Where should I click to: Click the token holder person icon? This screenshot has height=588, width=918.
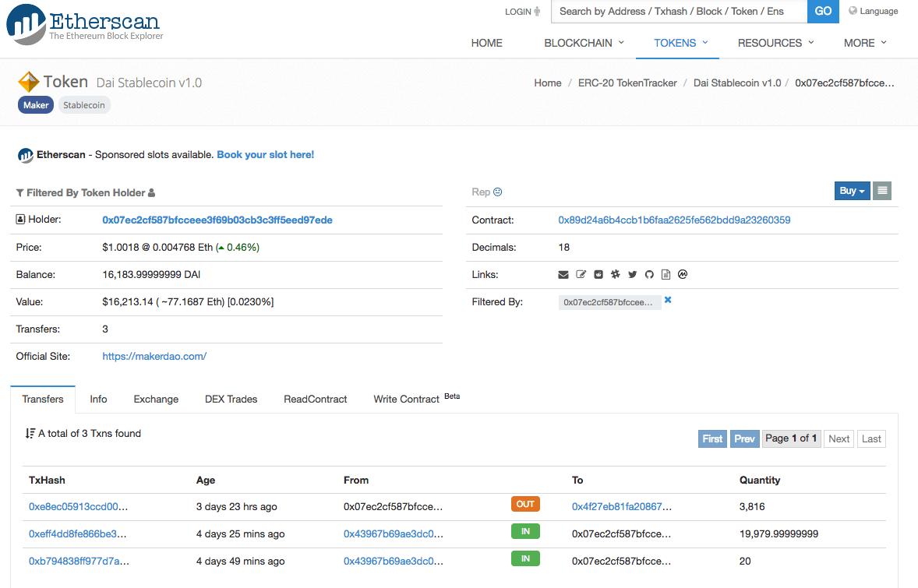pos(152,192)
